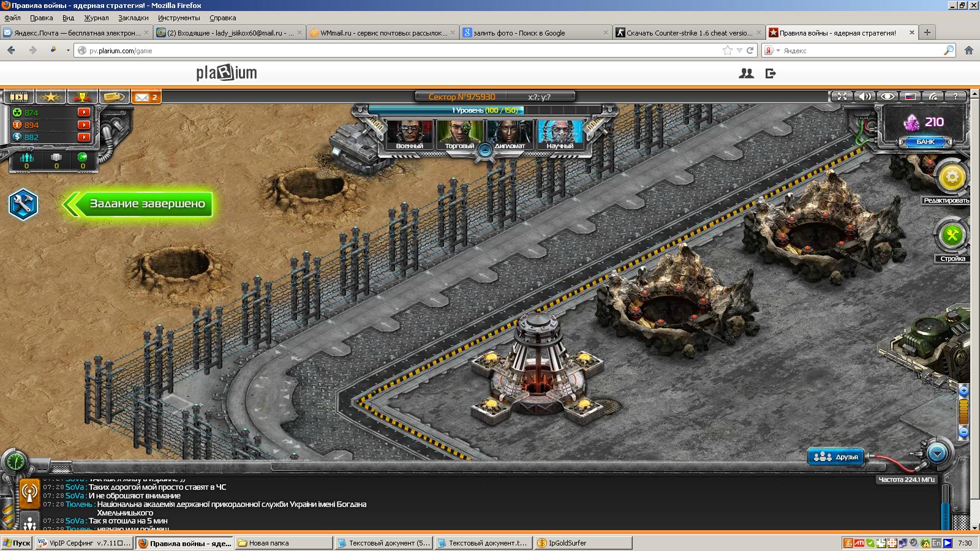The height and width of the screenshot is (551, 980).
Task: Open the trophy achievements button
Action: [x=82, y=97]
